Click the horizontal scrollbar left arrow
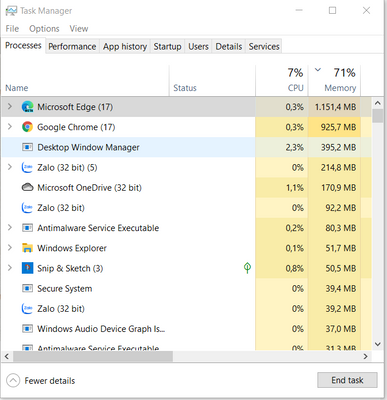This screenshot has width=387, height=400. click(7, 356)
